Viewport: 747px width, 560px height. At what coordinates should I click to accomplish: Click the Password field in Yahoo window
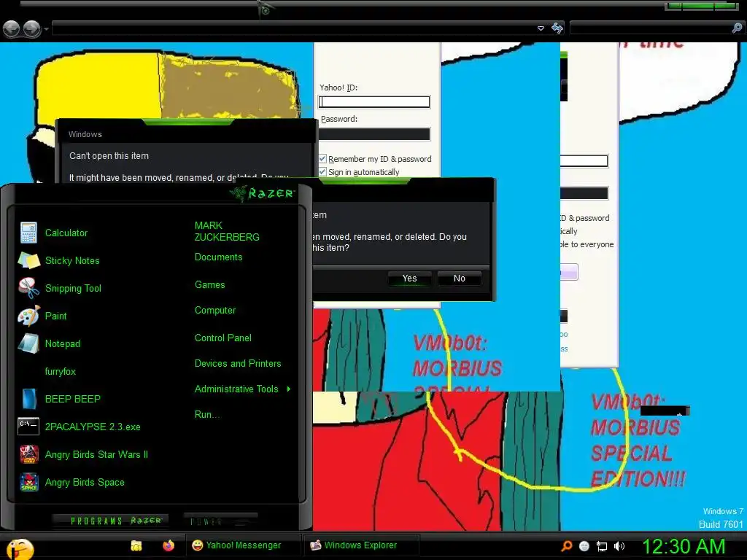pyautogui.click(x=374, y=134)
